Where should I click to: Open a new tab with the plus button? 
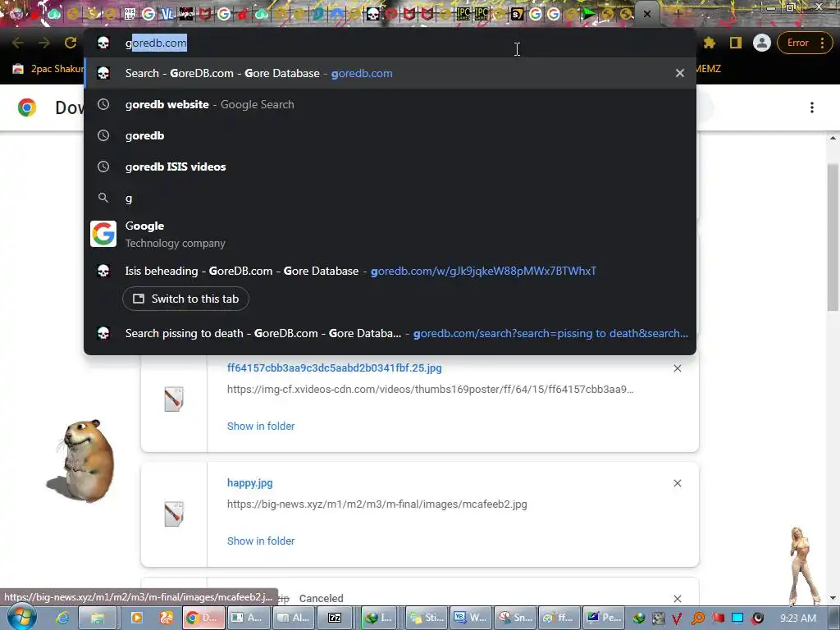678,14
